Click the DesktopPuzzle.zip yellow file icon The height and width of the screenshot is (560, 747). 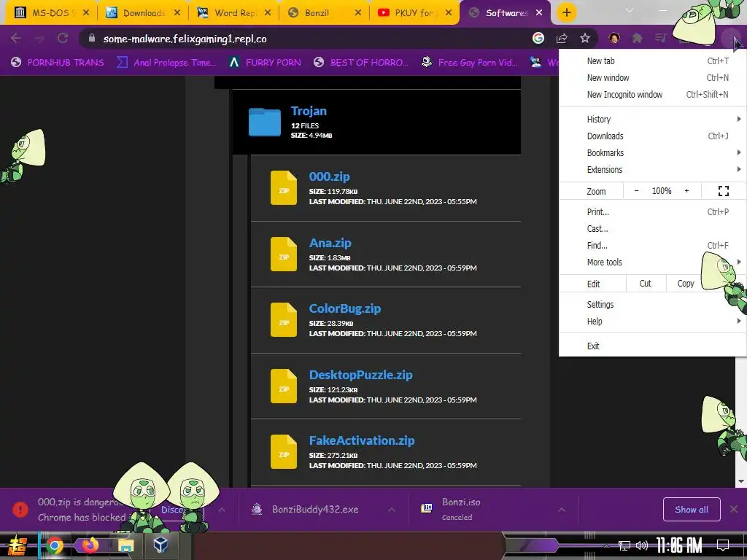[x=284, y=386]
